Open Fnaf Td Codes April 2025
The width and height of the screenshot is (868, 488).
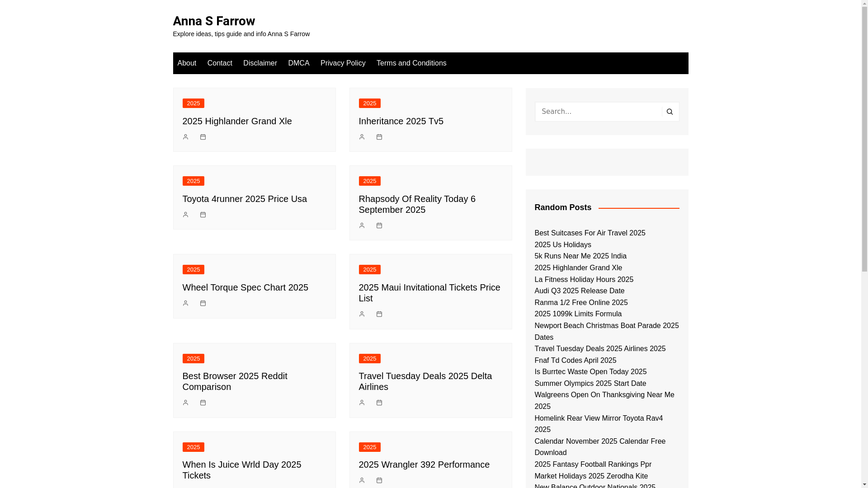tap(575, 361)
